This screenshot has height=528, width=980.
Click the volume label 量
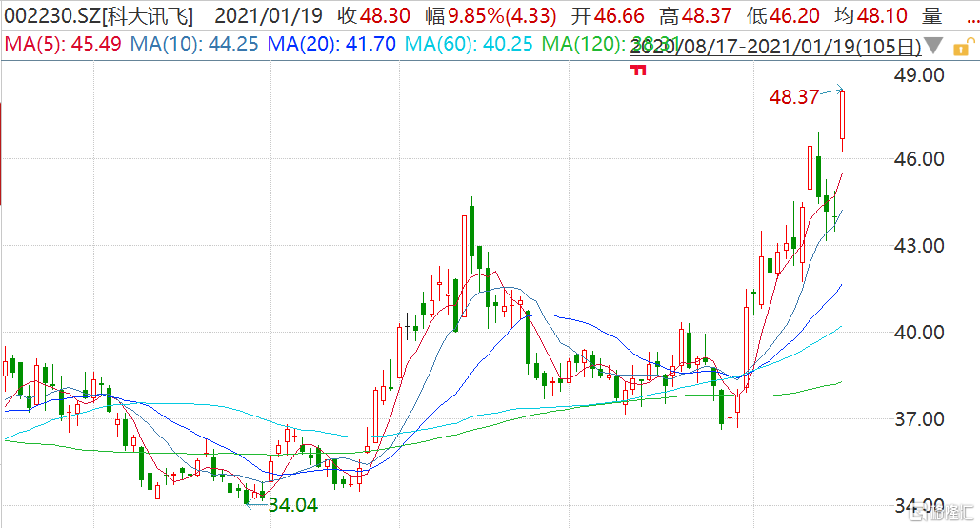tap(931, 15)
